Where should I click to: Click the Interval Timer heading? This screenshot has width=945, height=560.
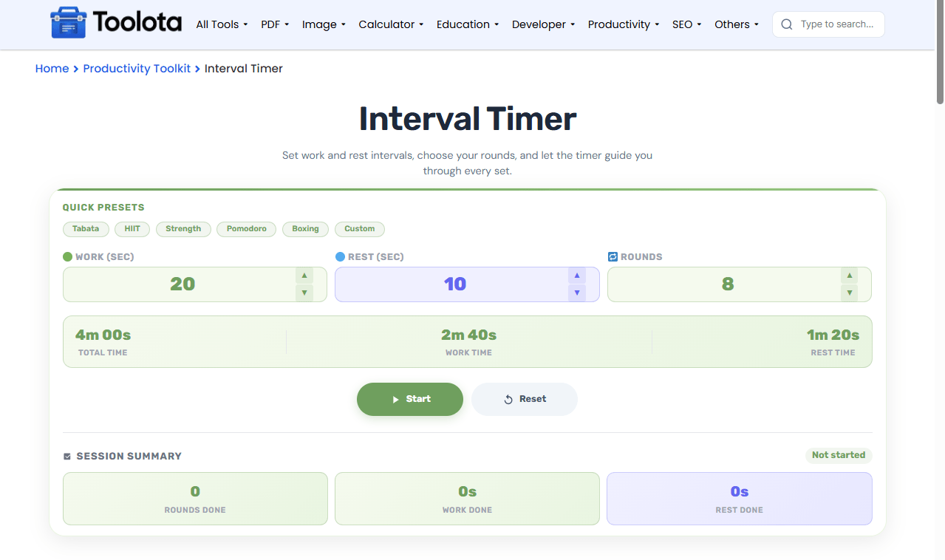468,119
